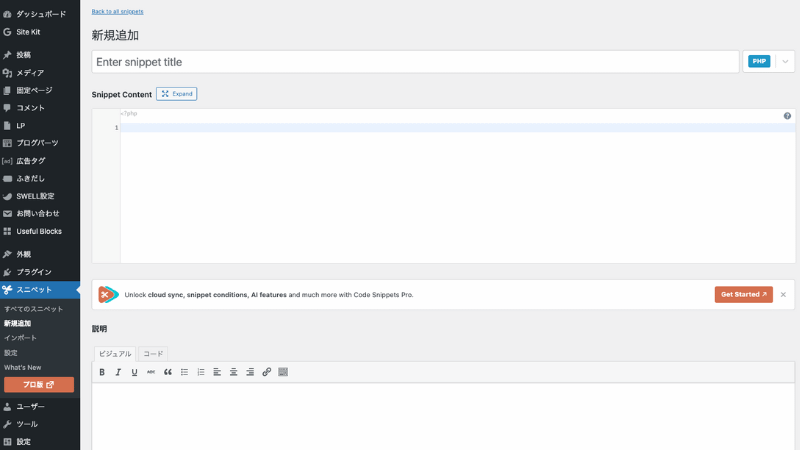Click Get Started for Pro

[x=743, y=294]
